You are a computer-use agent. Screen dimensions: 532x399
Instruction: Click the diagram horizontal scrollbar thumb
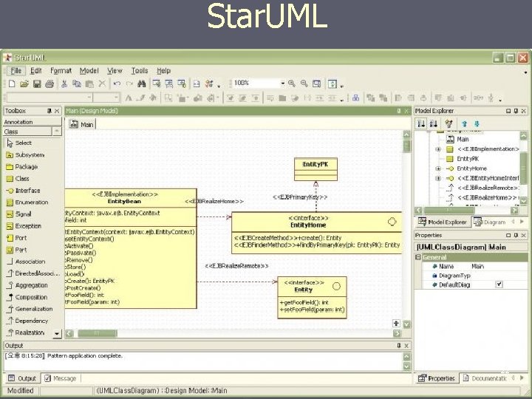98,333
